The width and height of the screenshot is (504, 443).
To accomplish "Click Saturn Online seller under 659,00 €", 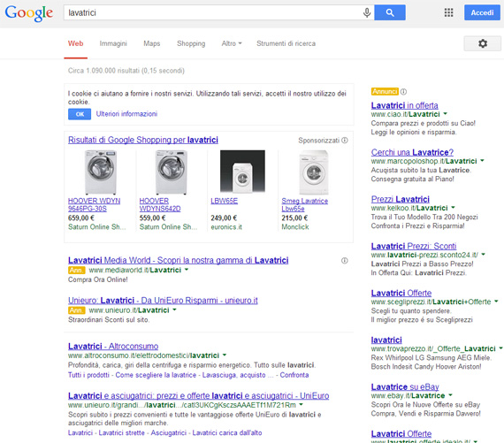I will 96,227.
